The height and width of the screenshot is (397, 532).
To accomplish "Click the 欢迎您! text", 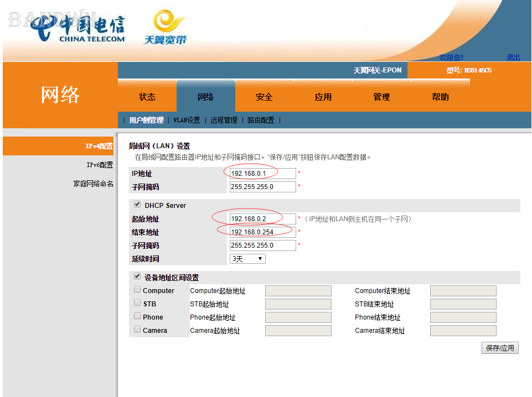I will 451,58.
